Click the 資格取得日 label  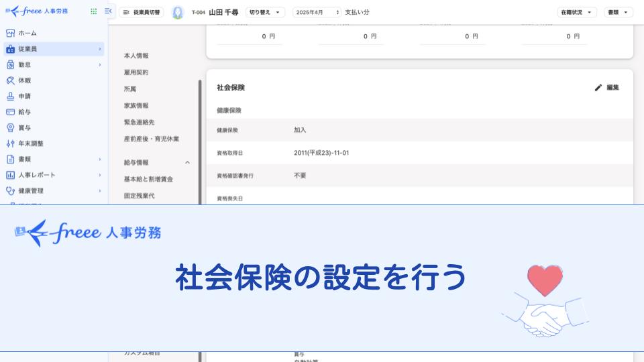(x=229, y=153)
